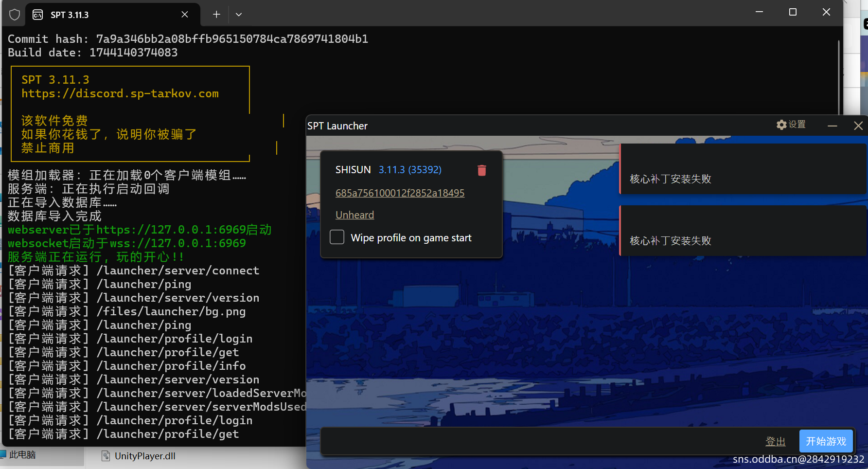Click the SPT 3.11.3 tab console icon
This screenshot has width=868, height=469.
(37, 15)
